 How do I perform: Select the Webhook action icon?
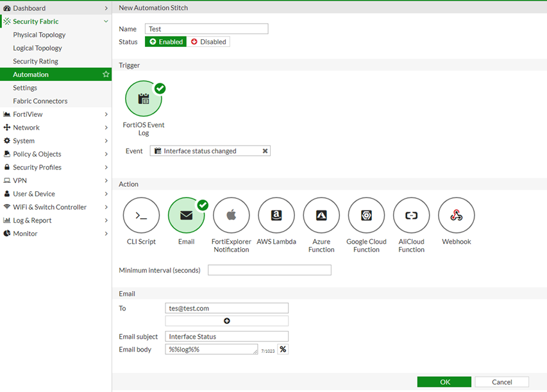(x=456, y=216)
